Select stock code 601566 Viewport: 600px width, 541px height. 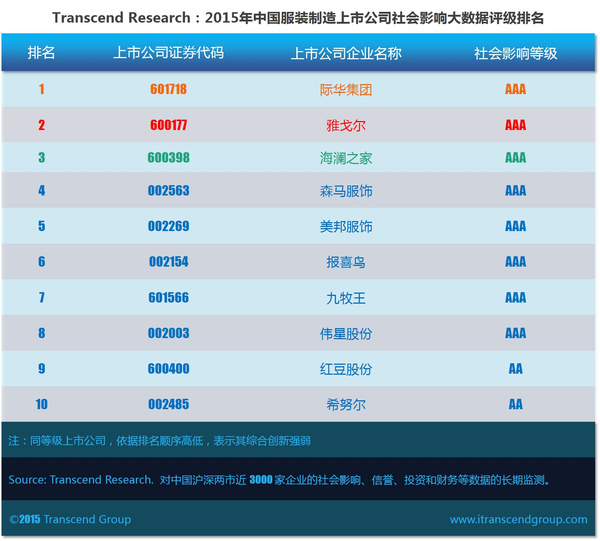[168, 297]
